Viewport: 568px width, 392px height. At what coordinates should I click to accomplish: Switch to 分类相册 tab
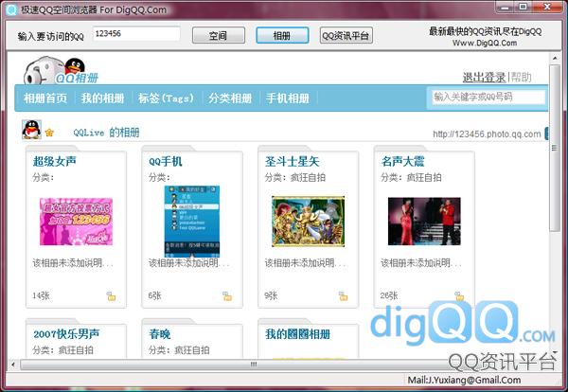coord(230,98)
